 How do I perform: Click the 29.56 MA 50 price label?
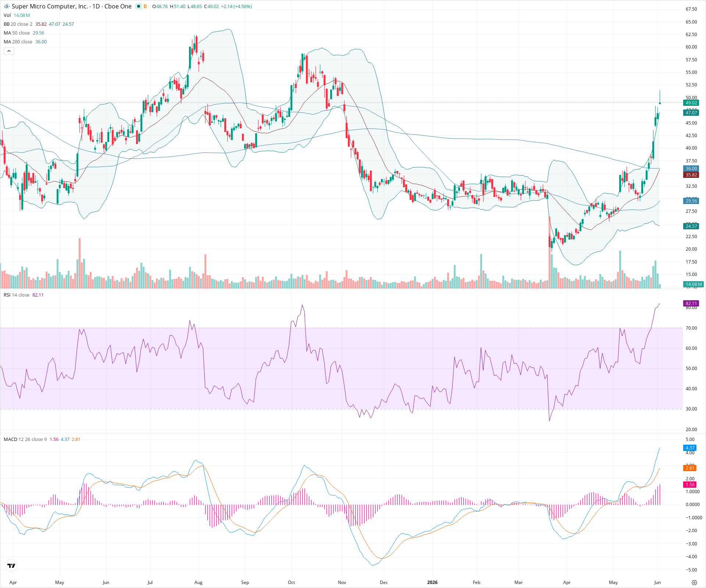(691, 201)
